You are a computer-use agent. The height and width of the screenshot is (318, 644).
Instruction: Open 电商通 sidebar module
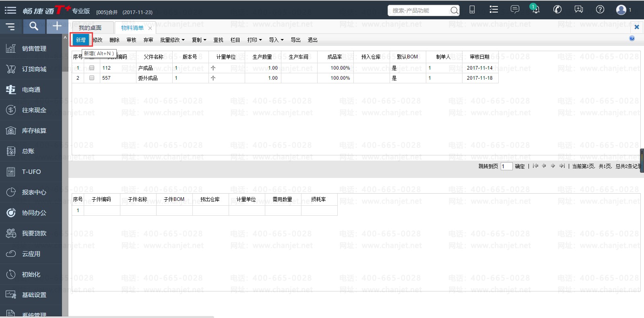pyautogui.click(x=31, y=89)
